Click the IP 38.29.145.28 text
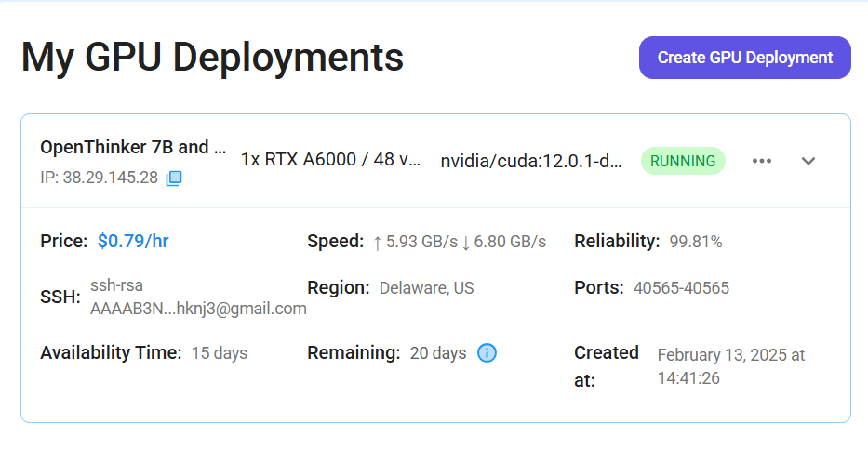Viewport: 868px width, 462px height. 100,178
